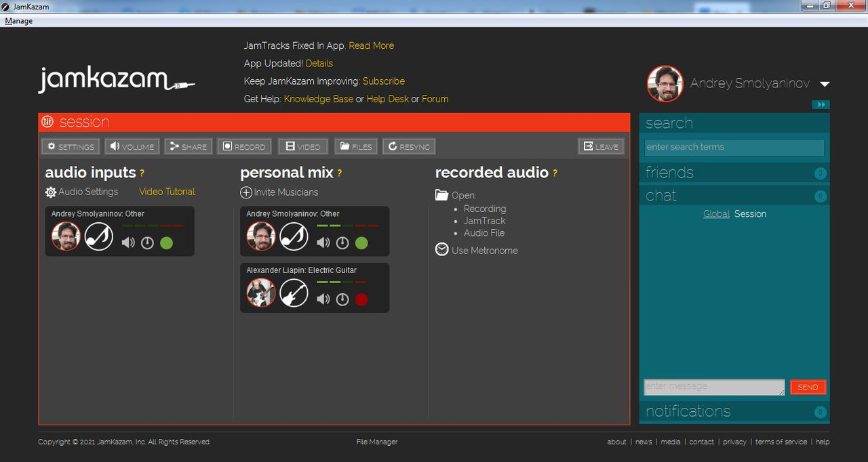868x462 pixels.
Task: Toggle red status dot on Alexander Liapin track
Action: (361, 299)
